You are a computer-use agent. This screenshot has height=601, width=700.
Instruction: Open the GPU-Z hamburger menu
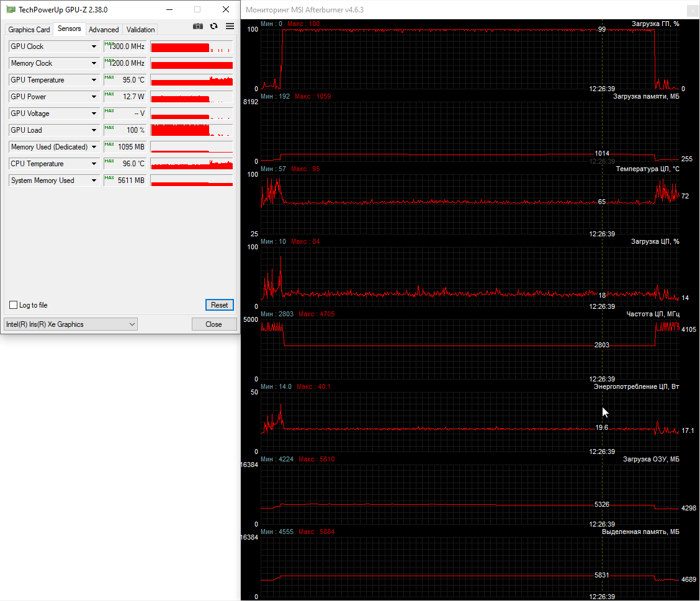coord(230,26)
